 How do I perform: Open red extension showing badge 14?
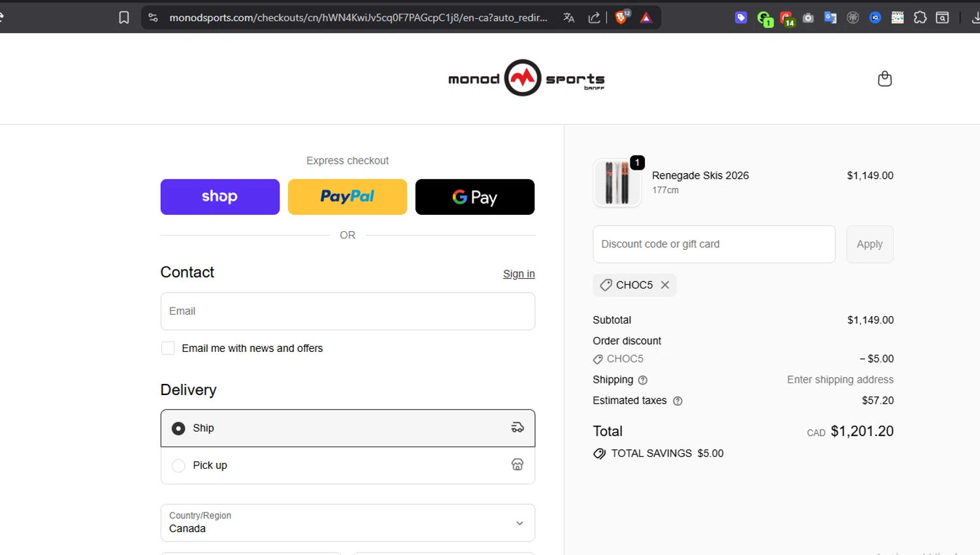pos(787,19)
